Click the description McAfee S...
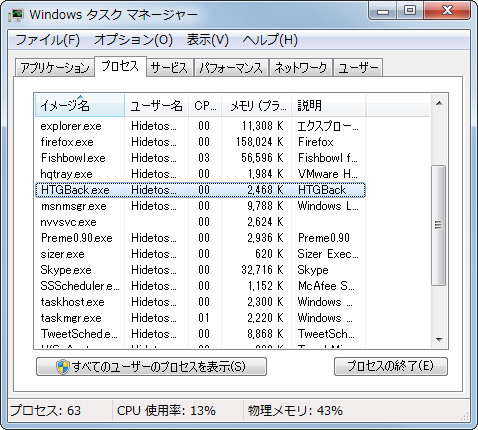This screenshot has height=430, width=478. [x=326, y=286]
